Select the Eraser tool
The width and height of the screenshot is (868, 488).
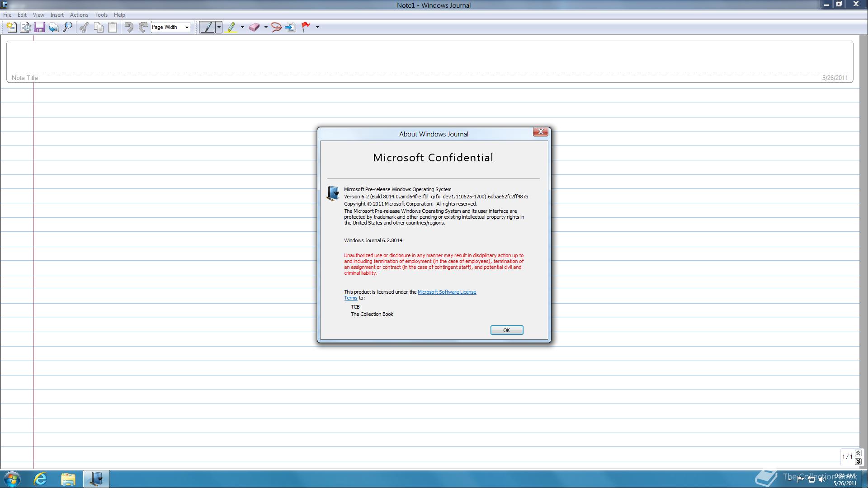[x=254, y=27]
